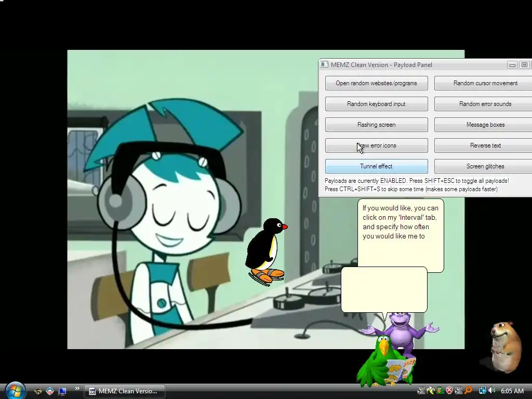
Task: Click the MEMZ window title bar icon
Action: [324, 64]
